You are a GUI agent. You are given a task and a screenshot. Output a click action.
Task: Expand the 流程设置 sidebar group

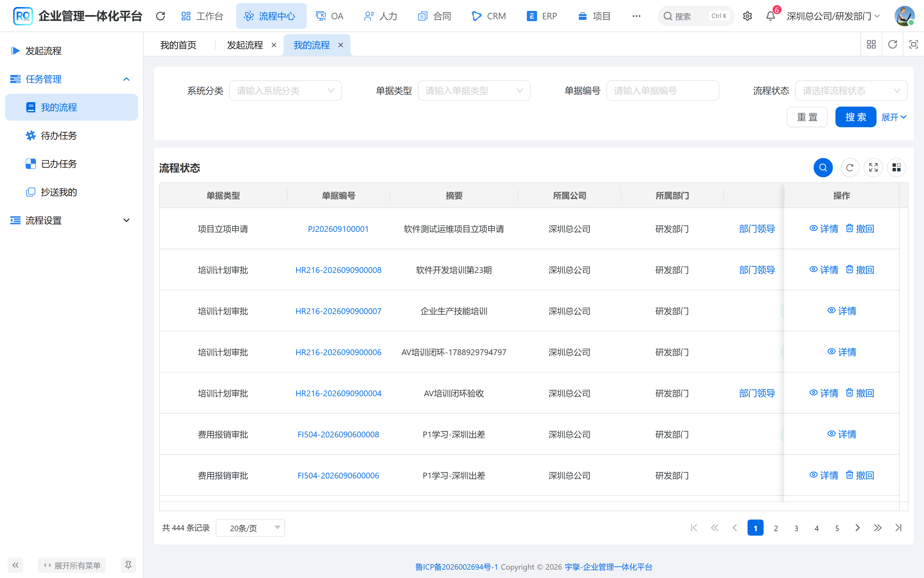72,221
